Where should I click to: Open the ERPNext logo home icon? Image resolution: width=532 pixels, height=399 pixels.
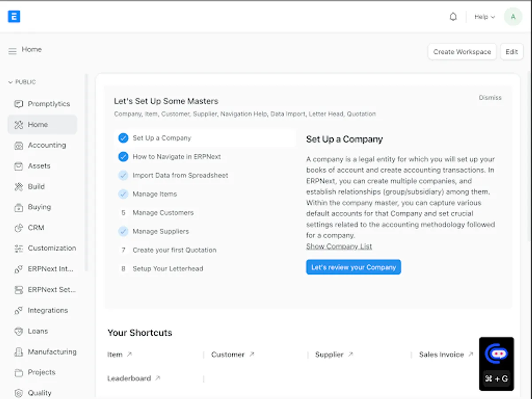[14, 17]
